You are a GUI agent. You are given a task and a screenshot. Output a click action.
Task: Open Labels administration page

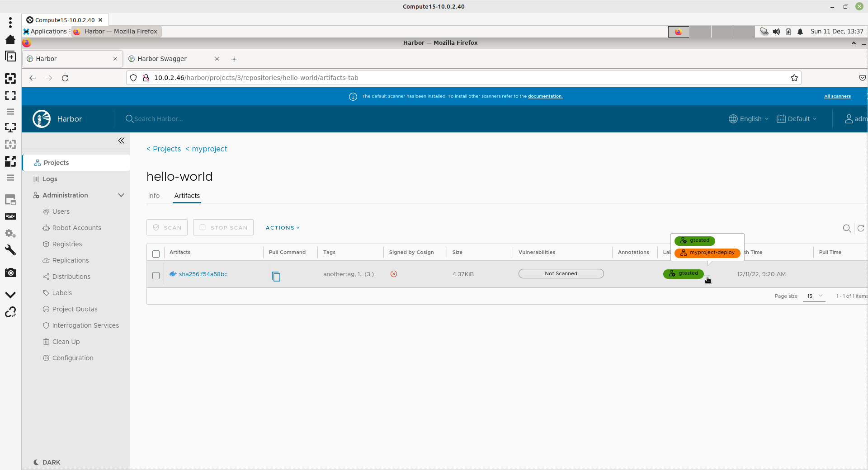tap(62, 293)
